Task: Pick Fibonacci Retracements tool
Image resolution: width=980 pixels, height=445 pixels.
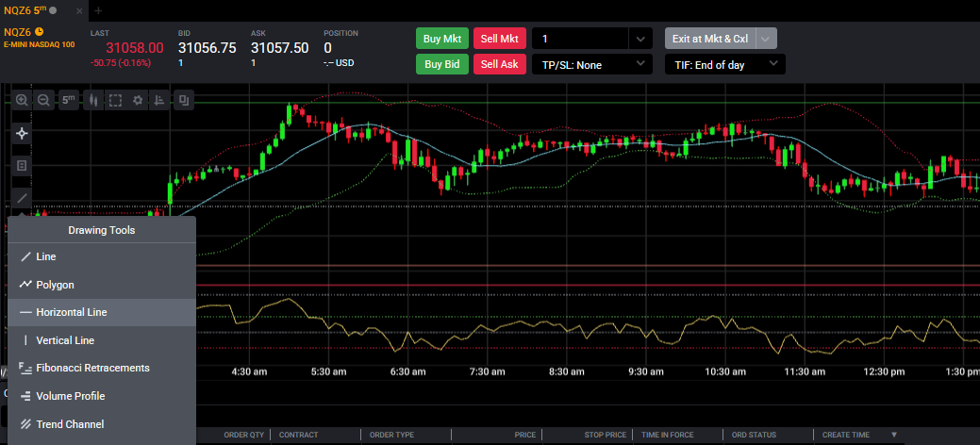Action: coord(101,368)
